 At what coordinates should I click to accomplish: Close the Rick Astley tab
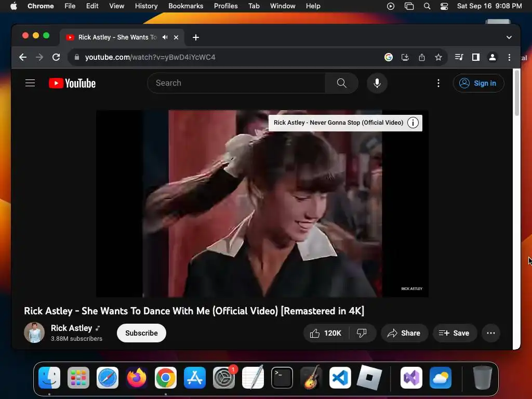pyautogui.click(x=176, y=37)
